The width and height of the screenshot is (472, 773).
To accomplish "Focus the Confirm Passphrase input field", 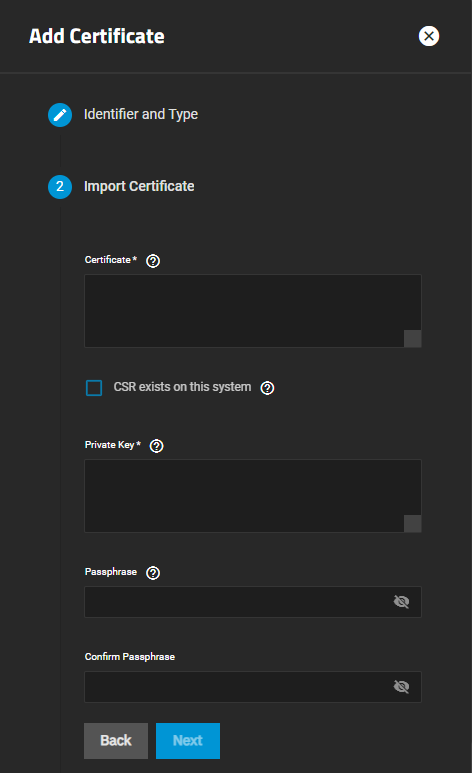I will tap(253, 687).
